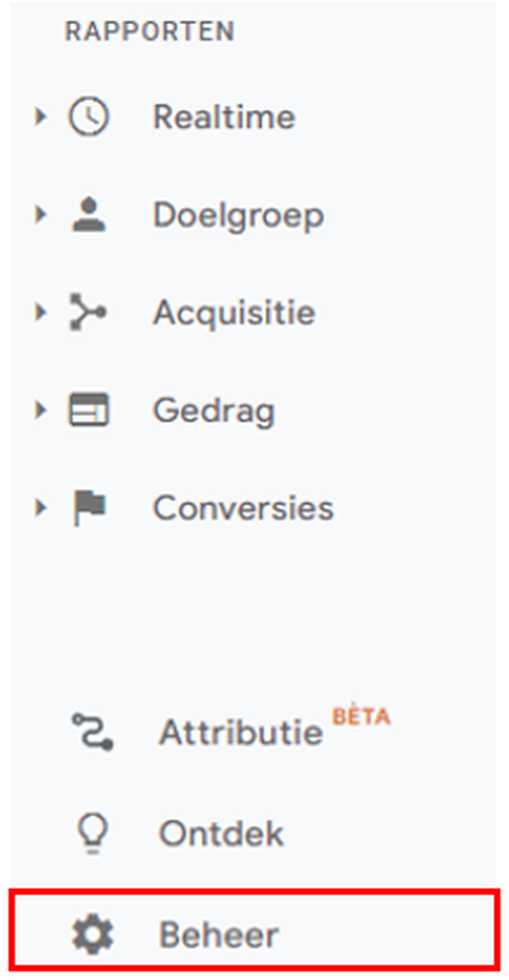Open the Realtime reports menu item
The height and width of the screenshot is (980, 509).
point(224,117)
